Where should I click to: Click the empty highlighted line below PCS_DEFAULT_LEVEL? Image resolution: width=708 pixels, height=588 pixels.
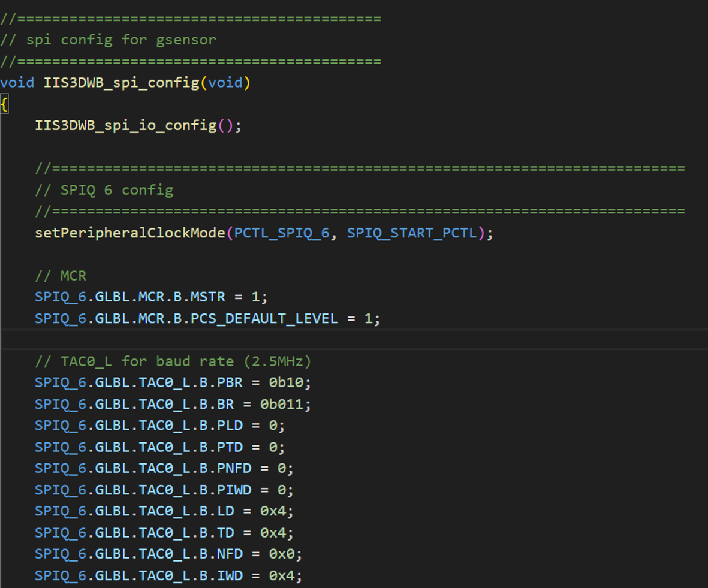pos(354,340)
